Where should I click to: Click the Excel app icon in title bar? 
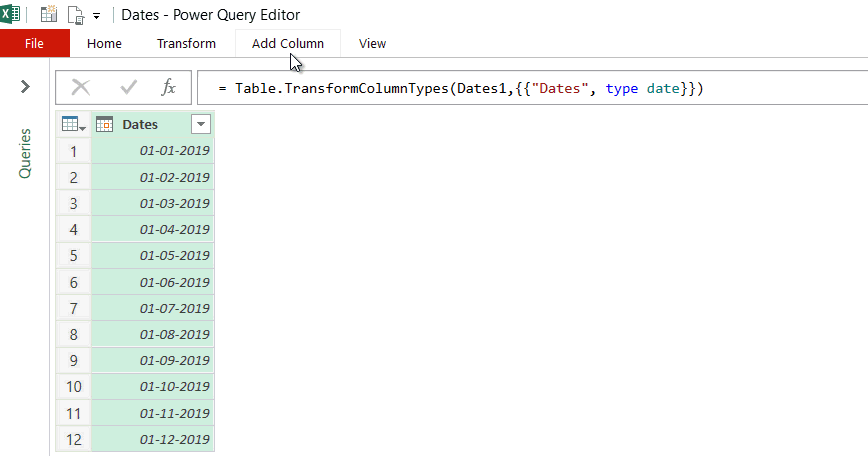12,15
